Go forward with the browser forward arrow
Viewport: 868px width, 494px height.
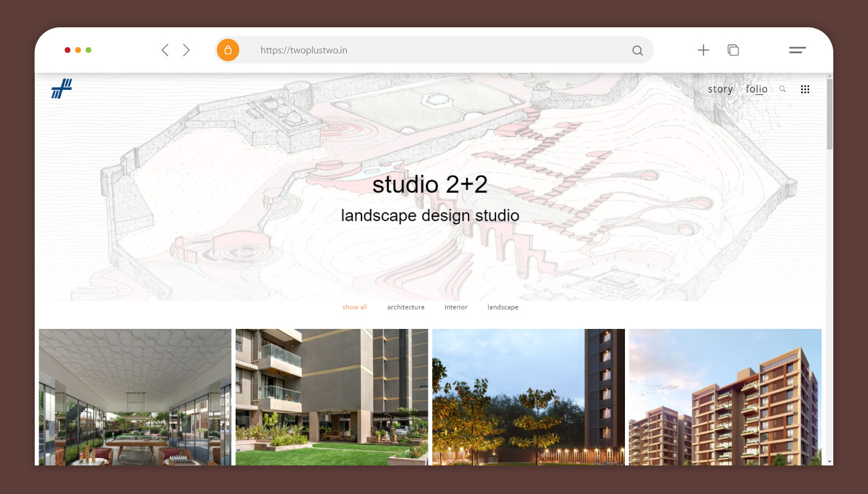[x=186, y=50]
